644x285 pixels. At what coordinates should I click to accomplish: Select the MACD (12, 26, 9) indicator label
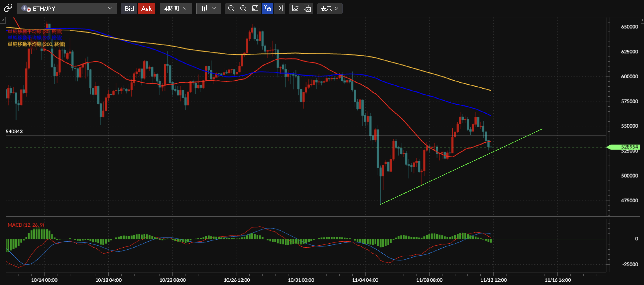(26, 225)
